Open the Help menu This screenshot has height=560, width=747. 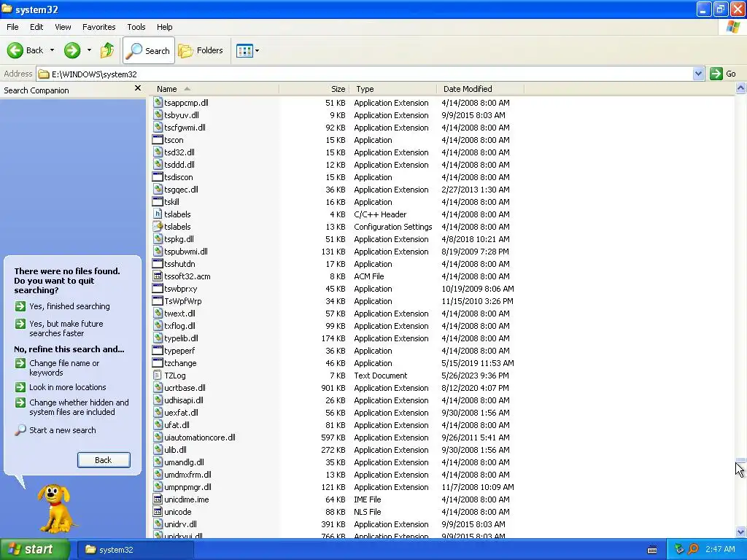click(x=165, y=27)
